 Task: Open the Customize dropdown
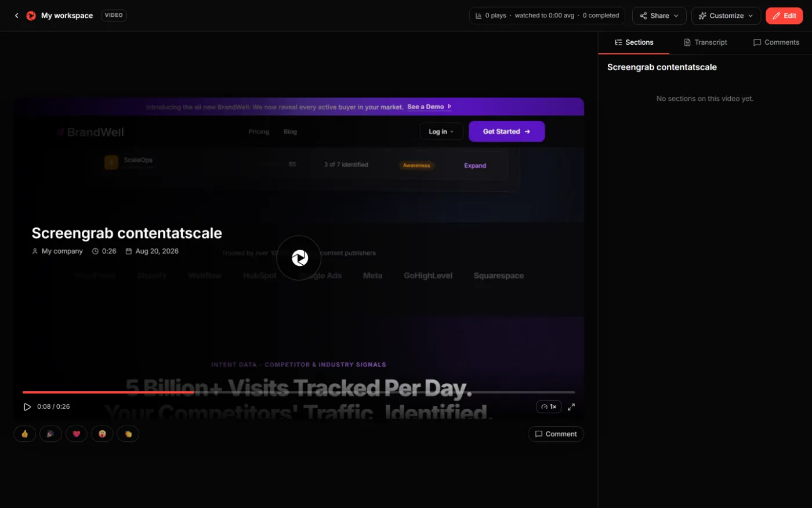(726, 16)
